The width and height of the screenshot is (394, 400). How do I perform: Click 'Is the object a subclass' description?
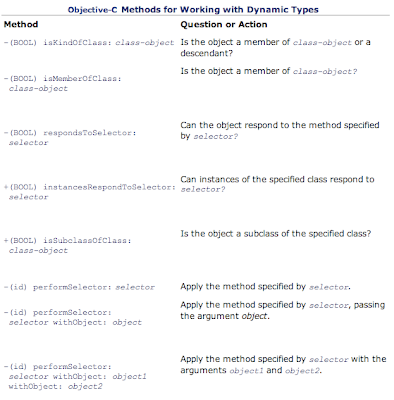276,233
